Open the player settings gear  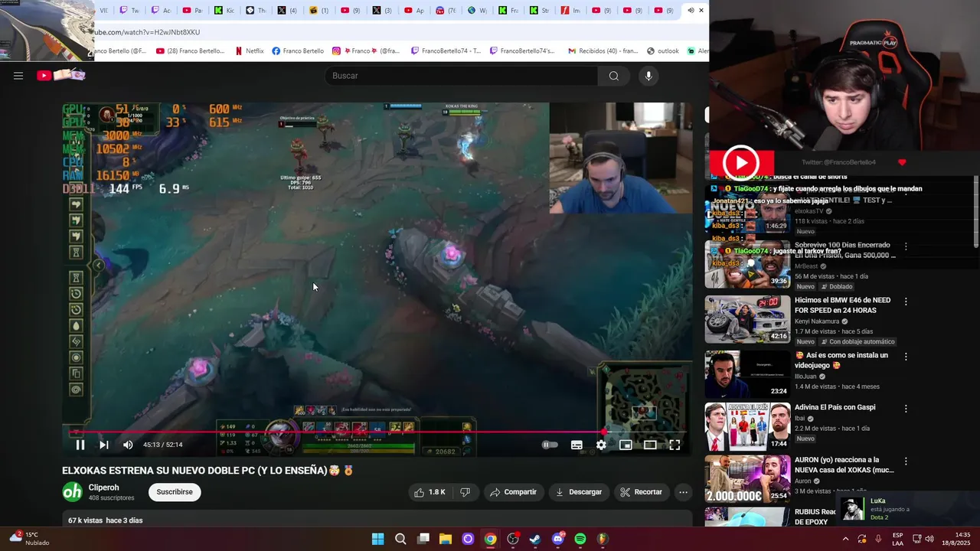pyautogui.click(x=601, y=445)
